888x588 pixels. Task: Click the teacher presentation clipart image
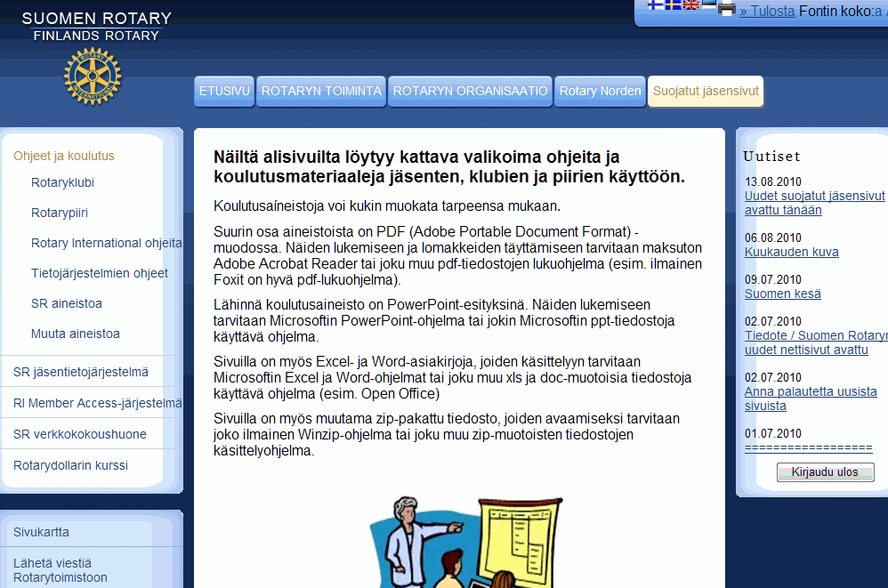coord(466,542)
